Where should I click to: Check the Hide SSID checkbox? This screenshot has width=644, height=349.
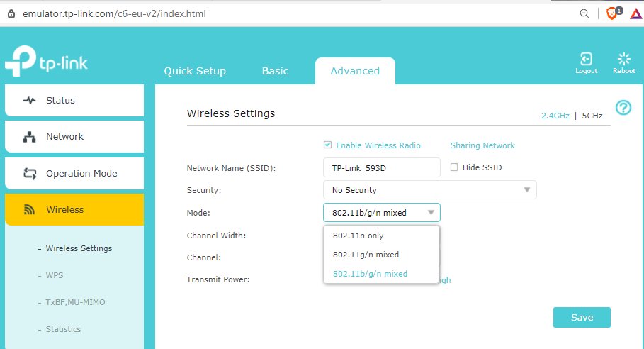coord(455,167)
